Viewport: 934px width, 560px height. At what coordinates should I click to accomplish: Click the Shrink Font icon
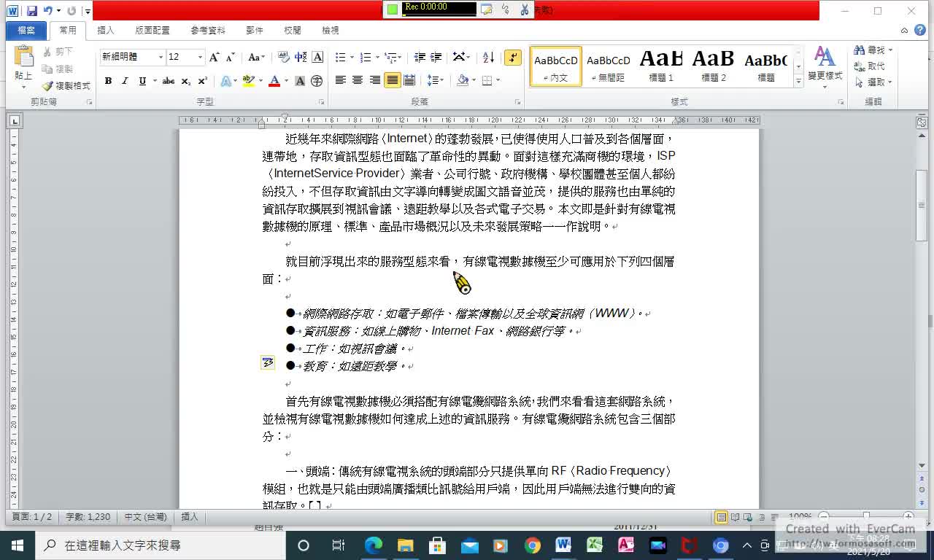231,57
